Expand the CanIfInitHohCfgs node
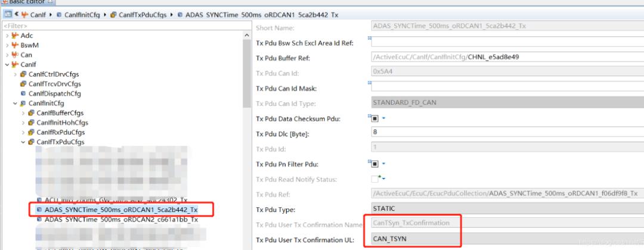The image size is (644, 250). click(23, 123)
